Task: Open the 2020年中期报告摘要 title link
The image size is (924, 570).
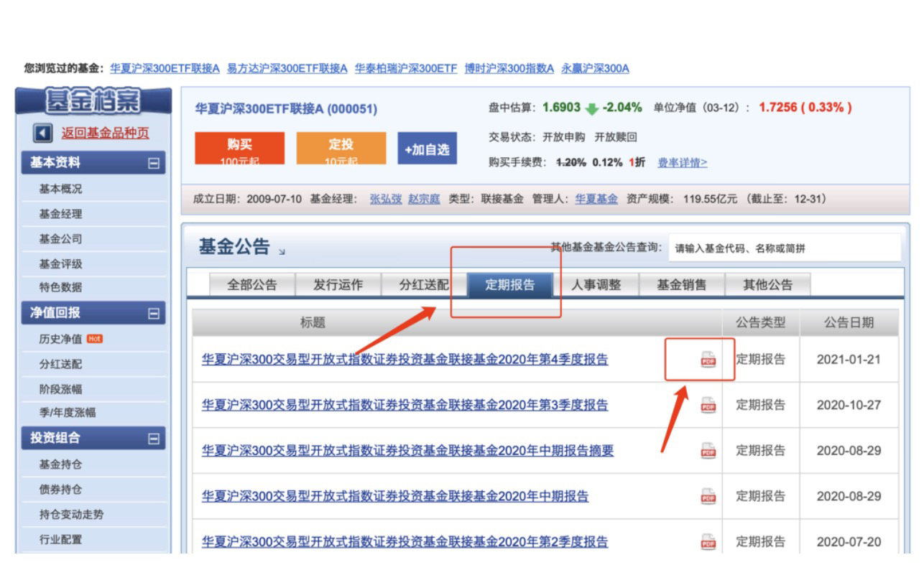Action: tap(407, 451)
